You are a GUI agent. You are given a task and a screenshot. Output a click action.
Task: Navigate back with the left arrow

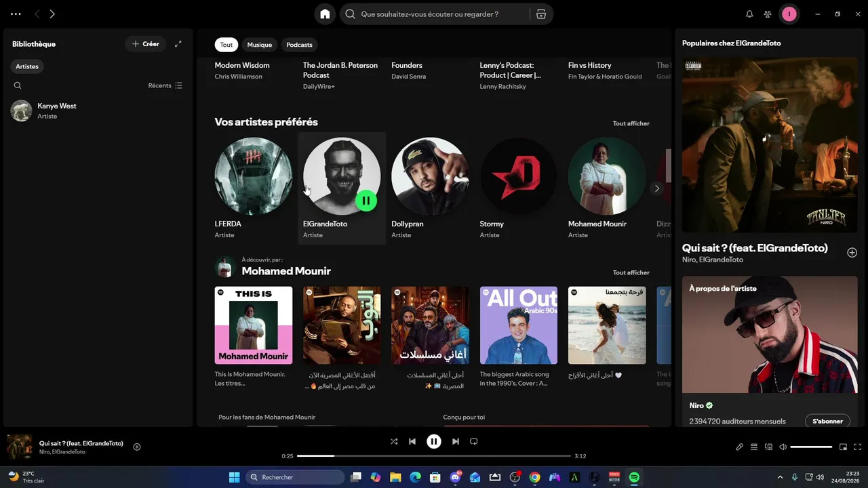(37, 14)
